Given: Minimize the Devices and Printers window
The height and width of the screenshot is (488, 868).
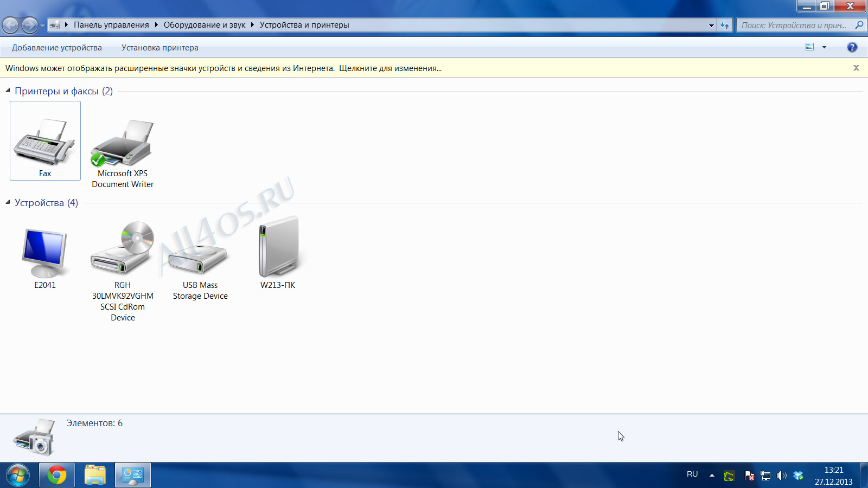Looking at the screenshot, I should (x=807, y=6).
